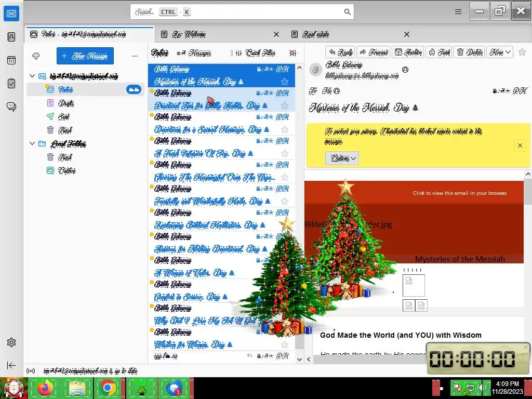Click message body horizontal scroll left arrow
This screenshot has height=399, width=532.
309,359
